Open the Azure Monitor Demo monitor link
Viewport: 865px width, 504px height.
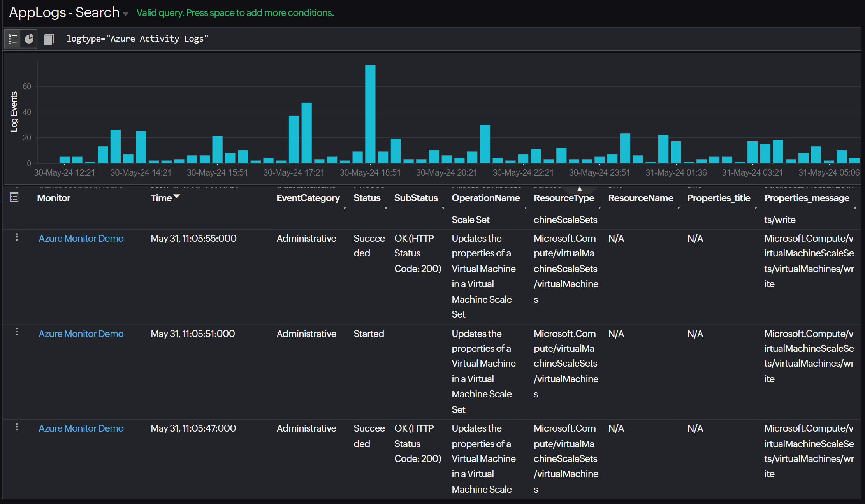pos(81,238)
